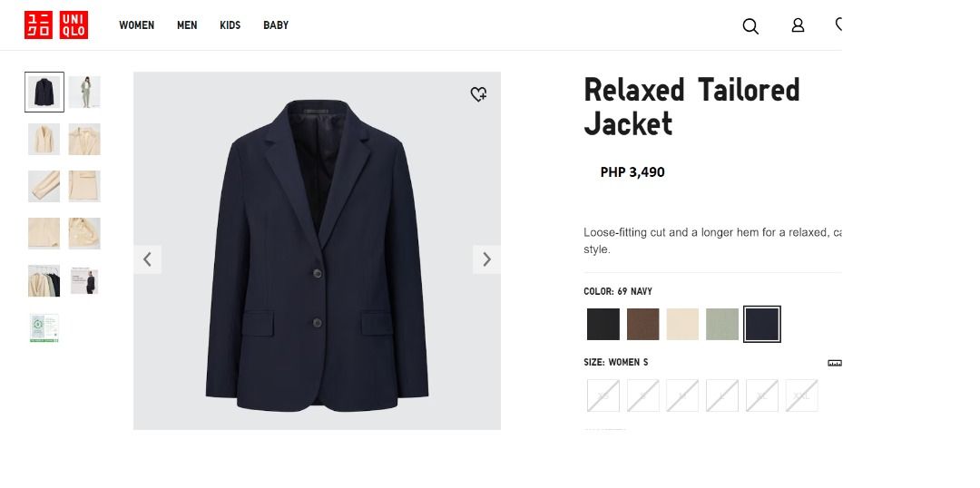Select size XS option
980x488 pixels.
tap(603, 395)
